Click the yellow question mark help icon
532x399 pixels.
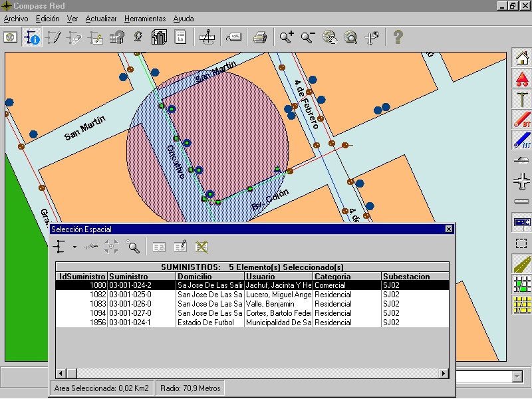pyautogui.click(x=398, y=37)
